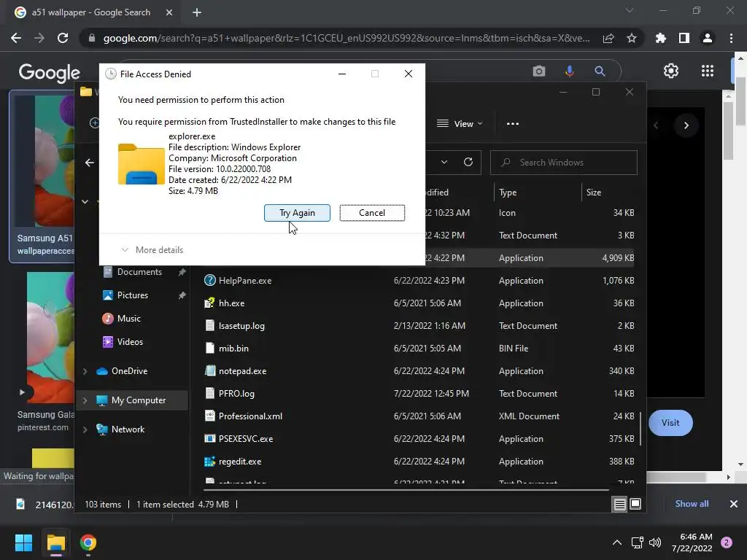The image size is (747, 560).
Task: Open a new Chrome tab
Action: click(x=197, y=12)
